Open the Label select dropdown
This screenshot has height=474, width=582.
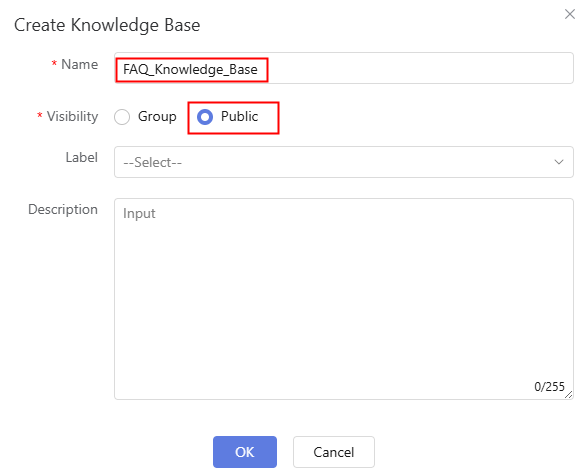(x=344, y=162)
